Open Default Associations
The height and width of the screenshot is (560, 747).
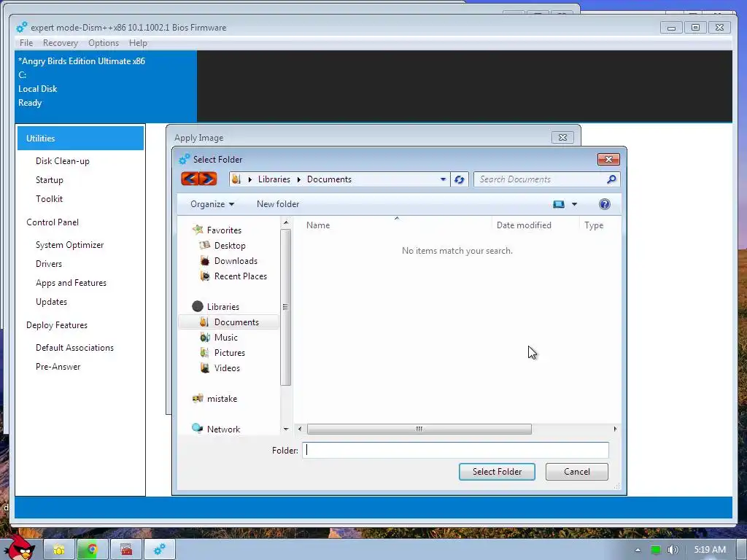click(75, 348)
